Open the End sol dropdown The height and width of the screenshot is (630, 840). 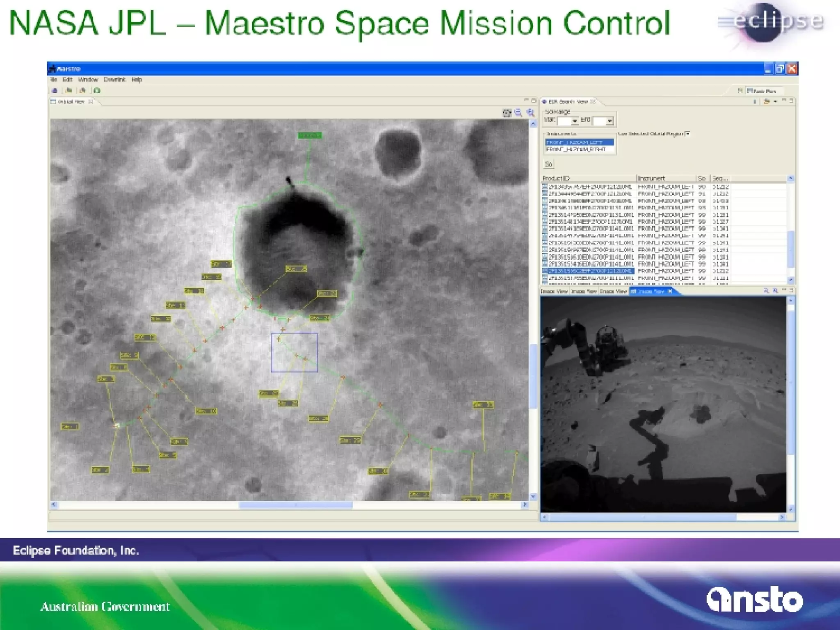point(609,121)
